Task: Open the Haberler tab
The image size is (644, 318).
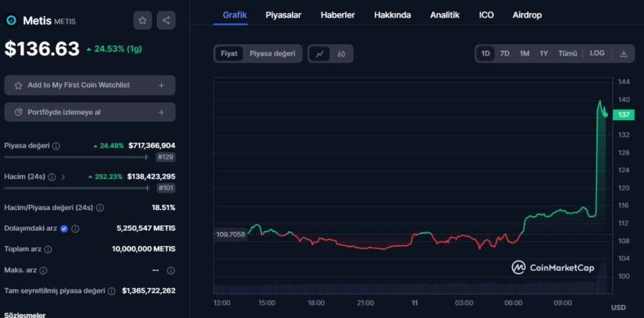Action: [x=338, y=15]
